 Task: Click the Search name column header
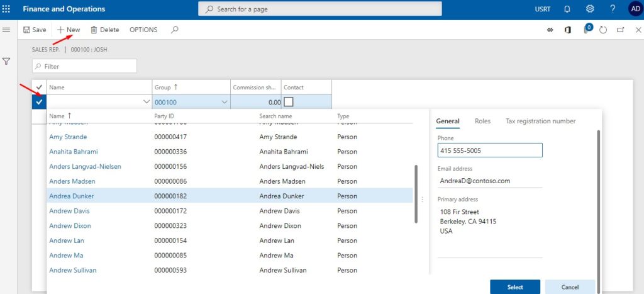tap(275, 116)
